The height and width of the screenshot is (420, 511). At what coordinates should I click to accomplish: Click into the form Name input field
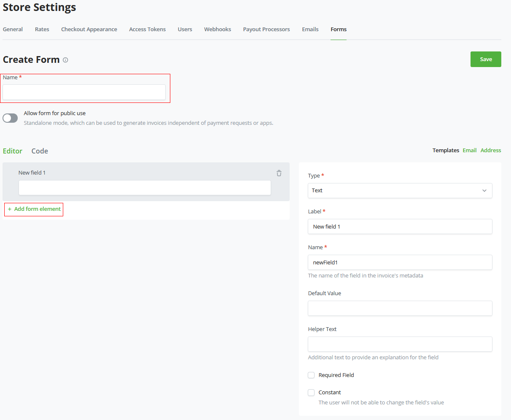tap(83, 92)
